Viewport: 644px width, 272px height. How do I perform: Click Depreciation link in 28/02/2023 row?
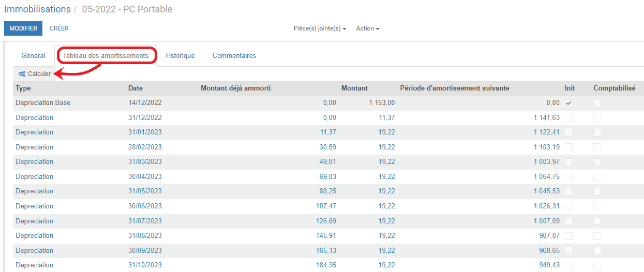(34, 147)
